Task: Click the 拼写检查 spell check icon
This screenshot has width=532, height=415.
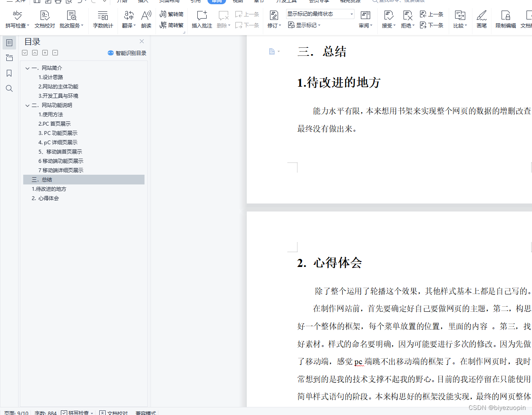Action: 17,16
